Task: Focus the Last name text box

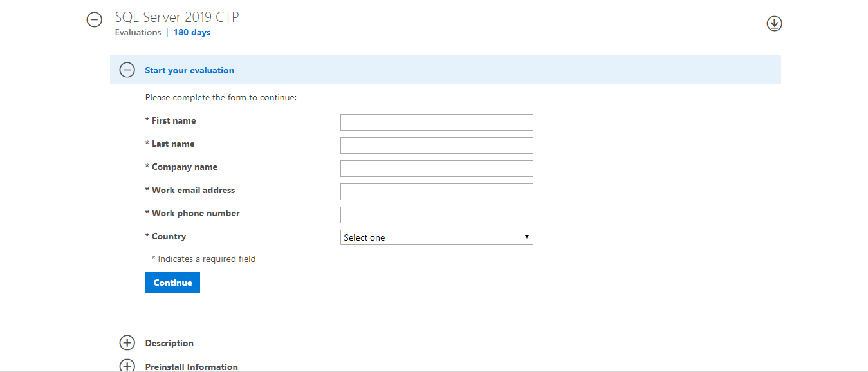Action: click(x=436, y=145)
